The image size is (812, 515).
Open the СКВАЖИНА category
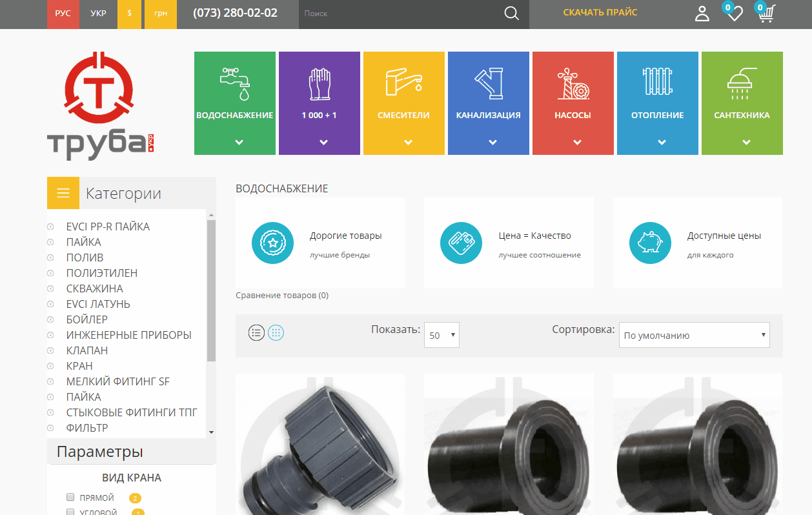pos(95,288)
